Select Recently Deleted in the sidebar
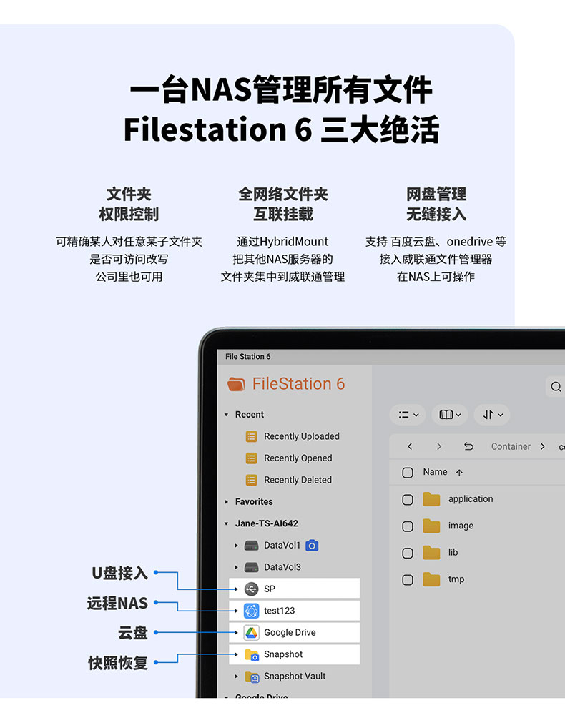Viewport: 565px width, 728px height. pyautogui.click(x=298, y=480)
